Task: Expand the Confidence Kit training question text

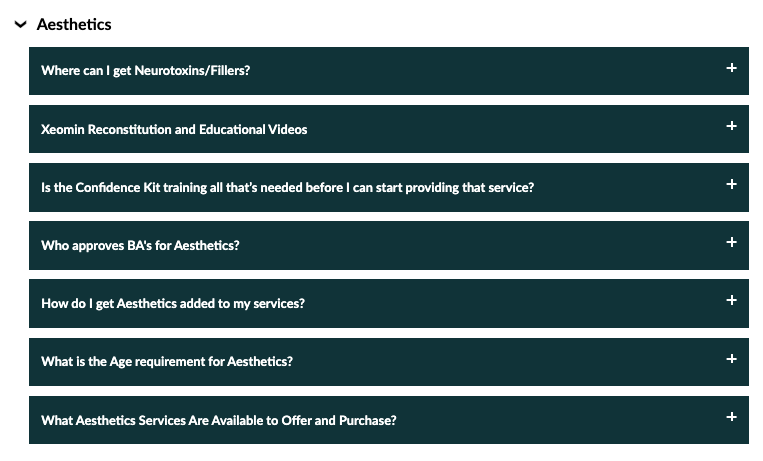Action: (287, 187)
